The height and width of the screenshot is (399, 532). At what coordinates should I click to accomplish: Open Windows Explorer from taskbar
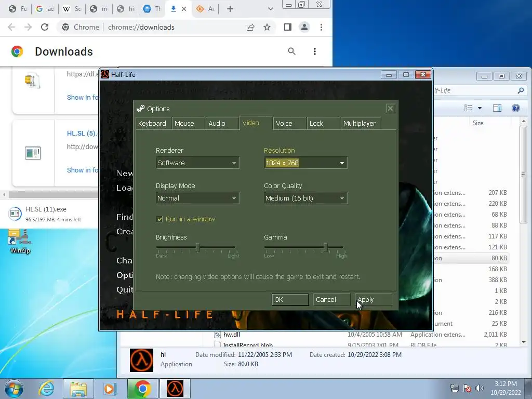(78, 389)
